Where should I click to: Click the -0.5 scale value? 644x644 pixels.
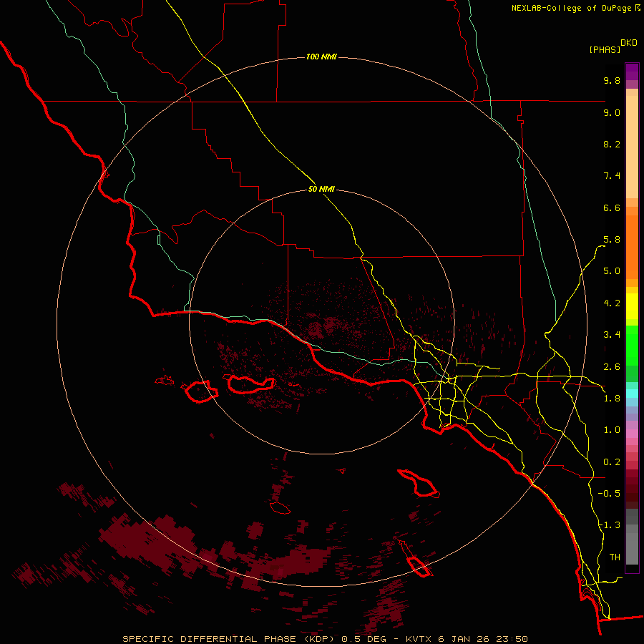[x=609, y=494]
